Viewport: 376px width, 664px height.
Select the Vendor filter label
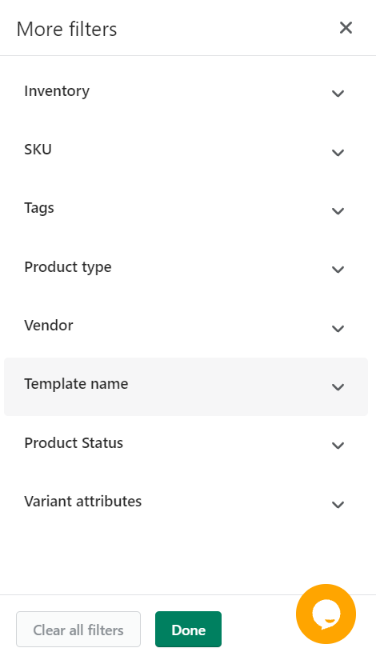[49, 325]
